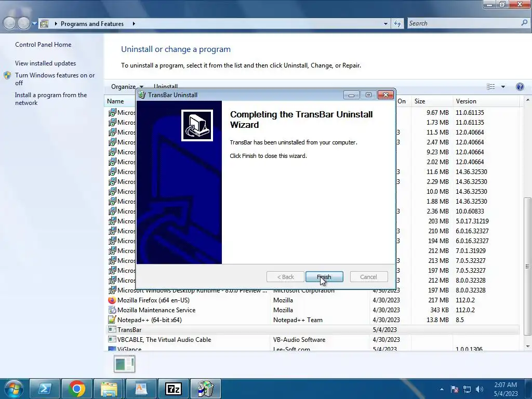Click the Notepad++ icon in list
Screen dimensions: 532x399
pos(112,320)
